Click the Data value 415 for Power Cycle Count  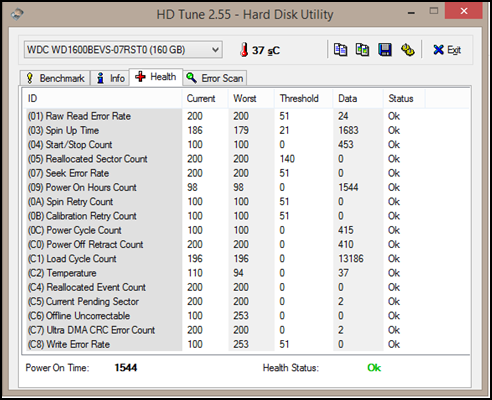point(346,230)
